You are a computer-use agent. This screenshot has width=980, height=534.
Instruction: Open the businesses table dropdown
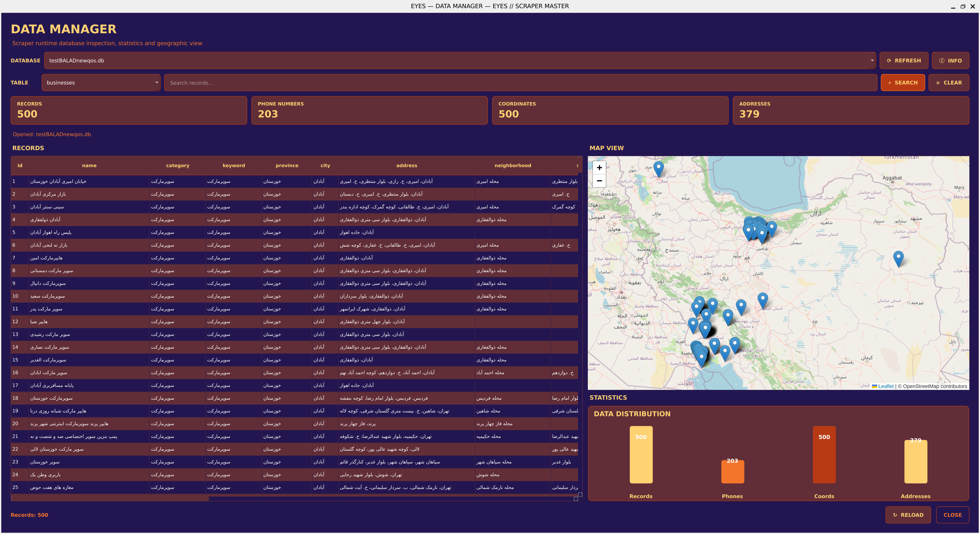point(101,82)
